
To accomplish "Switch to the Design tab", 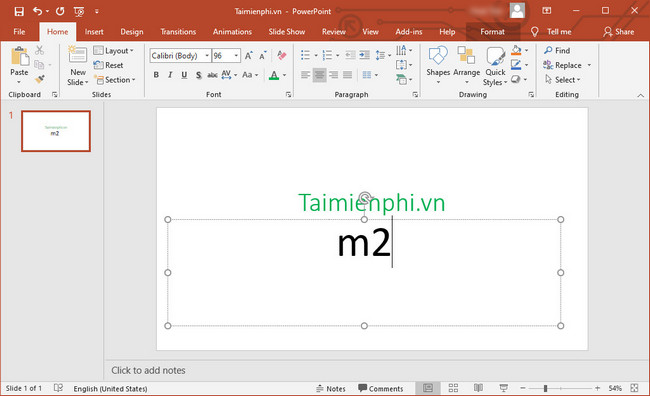I will (x=131, y=32).
